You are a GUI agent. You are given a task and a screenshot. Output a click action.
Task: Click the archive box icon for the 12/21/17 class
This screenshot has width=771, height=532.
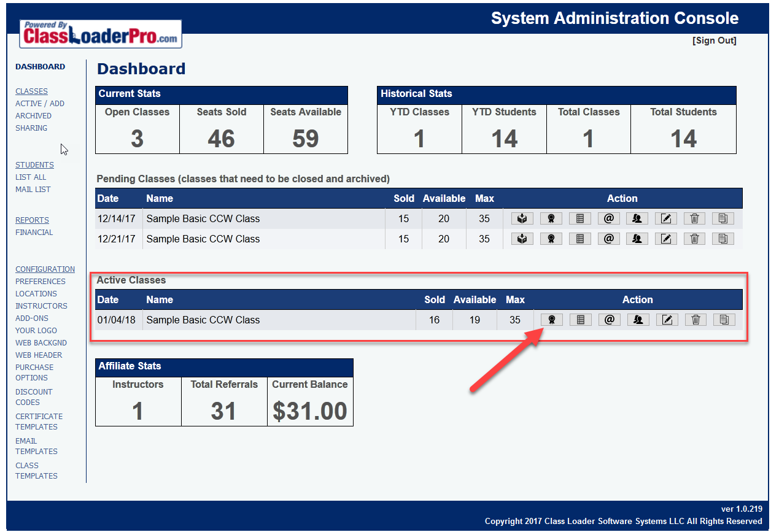[522, 239]
